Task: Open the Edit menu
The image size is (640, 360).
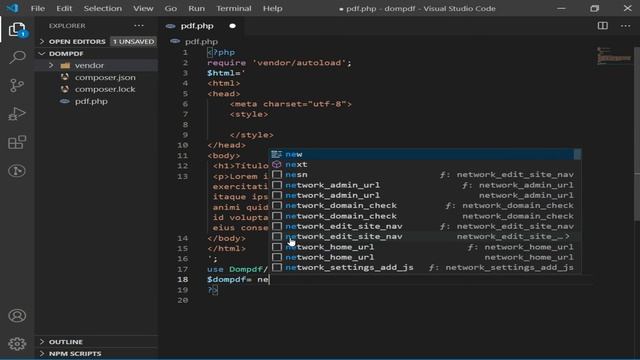Action: (x=64, y=8)
